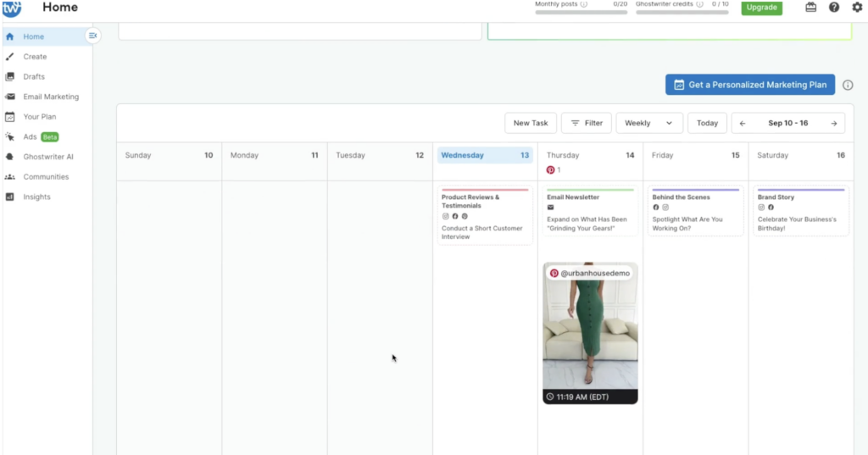Open the settings gear icon
This screenshot has width=868, height=455.
[x=857, y=7]
